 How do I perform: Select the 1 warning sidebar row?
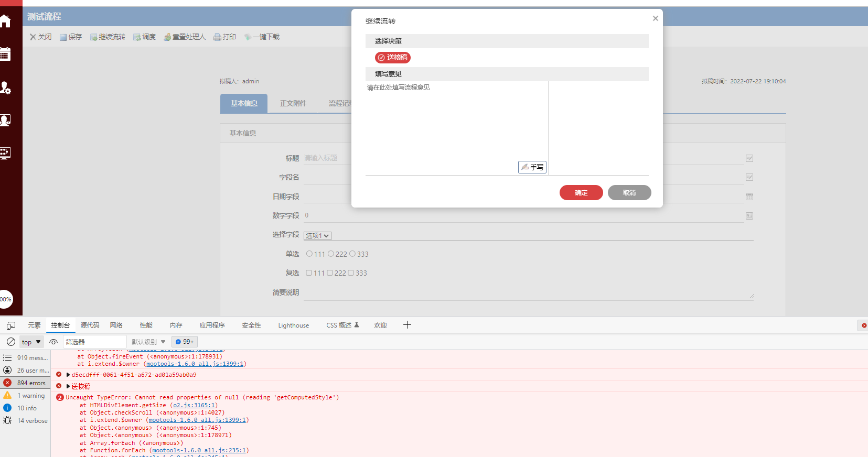click(25, 396)
